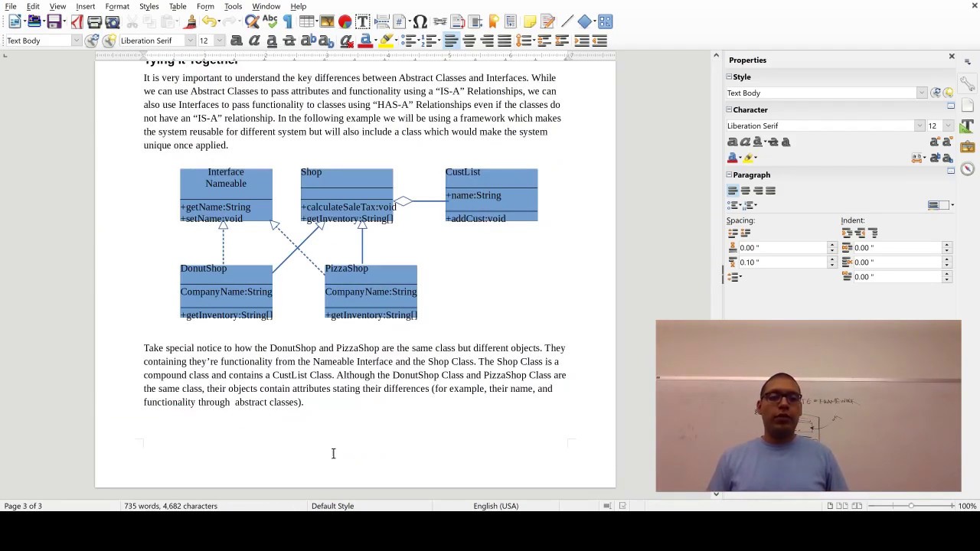Viewport: 980px width, 551px height.
Task: Click the Undo arrow icon
Action: pos(207,21)
